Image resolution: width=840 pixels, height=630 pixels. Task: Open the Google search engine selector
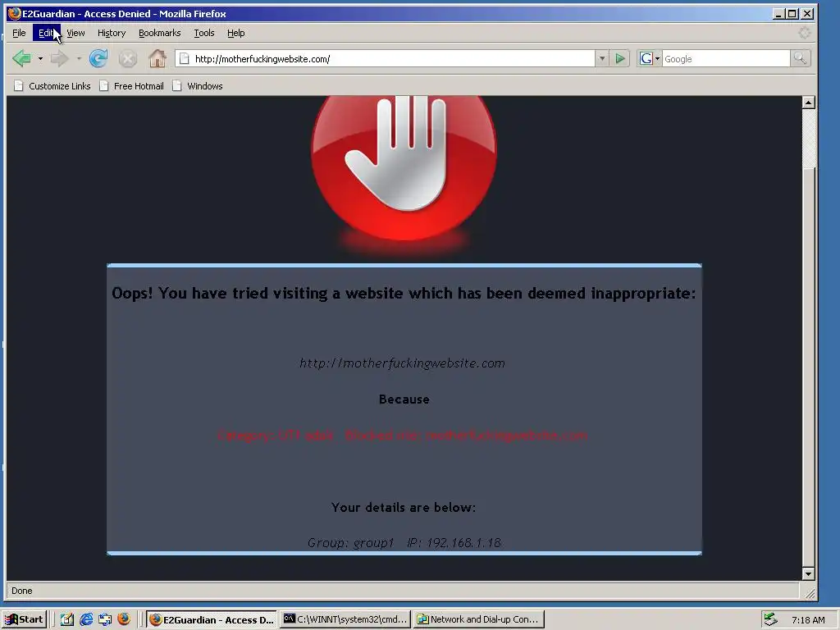pos(650,58)
